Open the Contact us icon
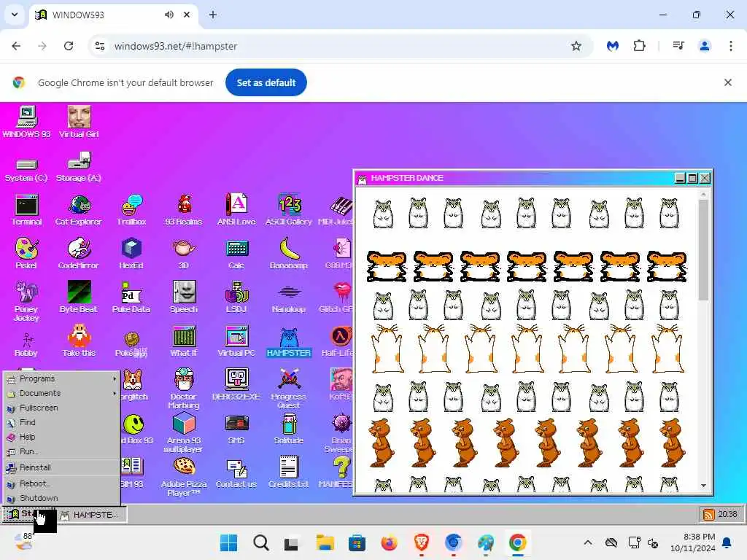747x560 pixels. [x=236, y=472]
